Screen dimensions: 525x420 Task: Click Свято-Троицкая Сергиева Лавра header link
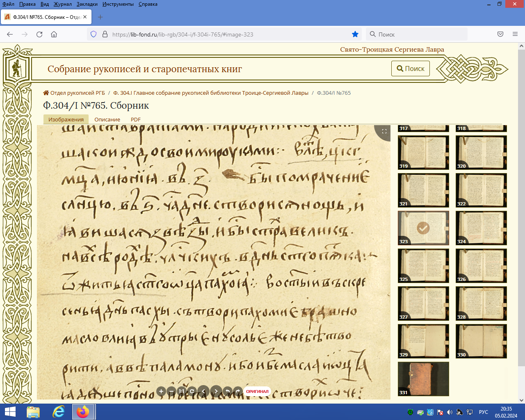point(392,49)
